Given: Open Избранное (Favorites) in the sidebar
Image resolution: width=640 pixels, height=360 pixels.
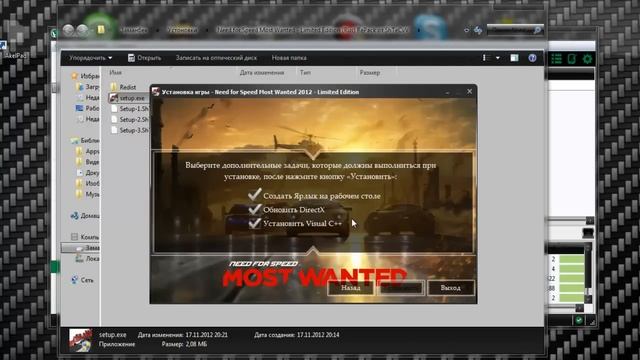Looking at the screenshot, I should pyautogui.click(x=85, y=76).
